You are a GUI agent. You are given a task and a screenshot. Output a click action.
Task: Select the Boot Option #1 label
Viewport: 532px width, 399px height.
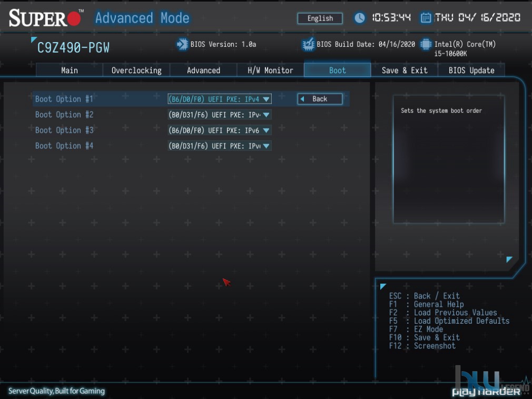tap(64, 99)
